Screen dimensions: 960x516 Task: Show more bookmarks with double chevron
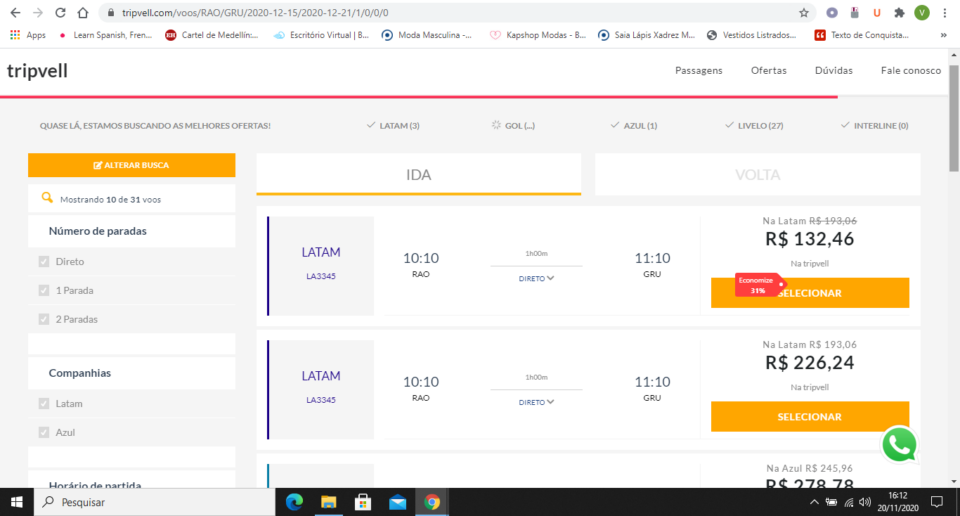click(943, 35)
